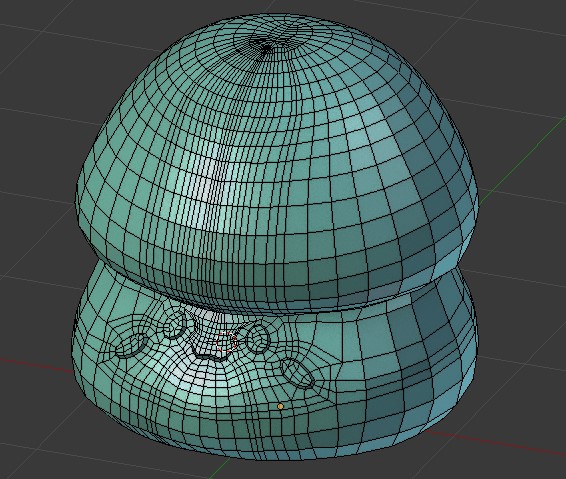This screenshot has width=566, height=479.
Task: Click the round hole right of 3D cursor
Action: (257, 339)
